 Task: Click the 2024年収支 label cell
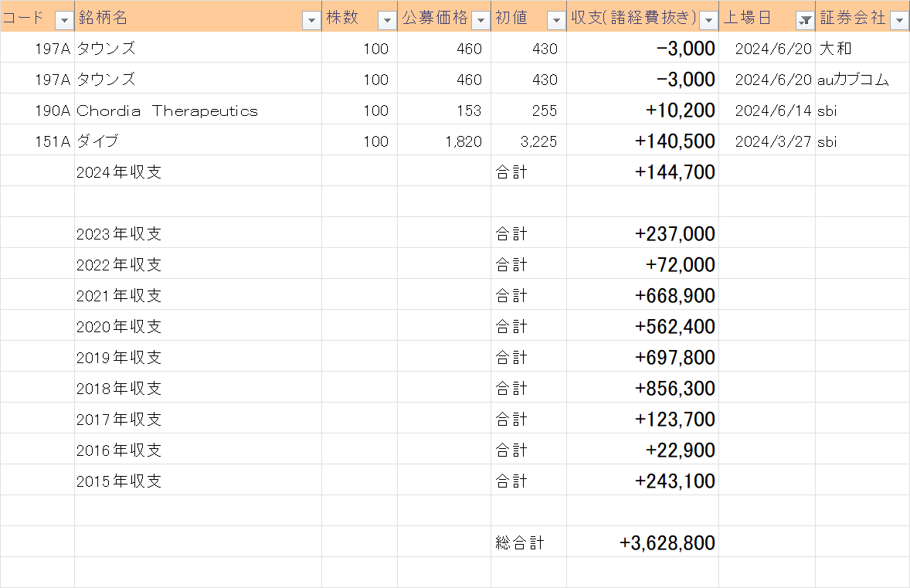click(198, 172)
